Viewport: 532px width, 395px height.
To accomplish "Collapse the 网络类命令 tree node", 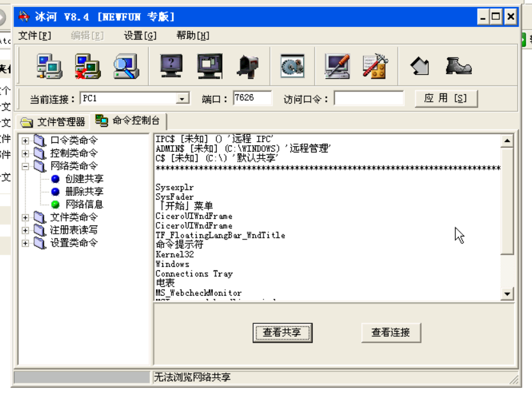I will (25, 166).
